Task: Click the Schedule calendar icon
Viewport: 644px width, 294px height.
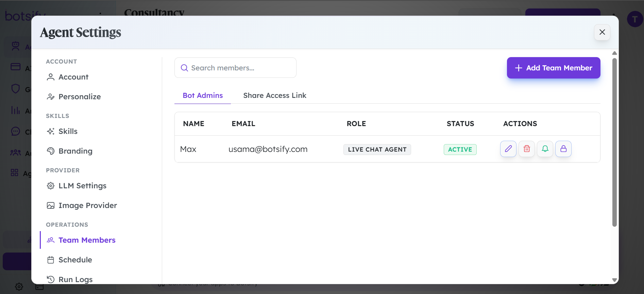Action: point(51,260)
